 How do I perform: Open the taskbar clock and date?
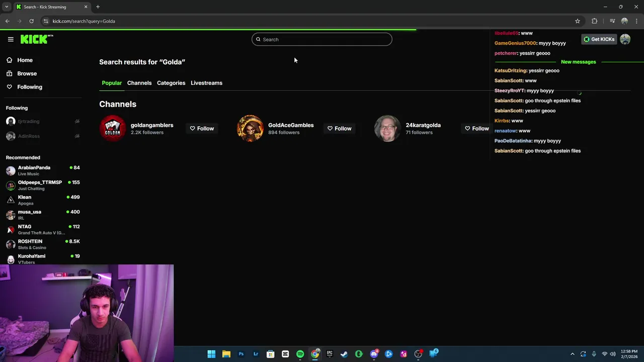pos(629,354)
